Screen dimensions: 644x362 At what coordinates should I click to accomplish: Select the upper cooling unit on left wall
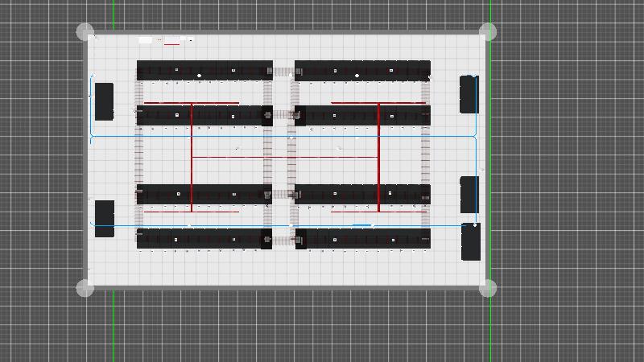click(x=104, y=101)
